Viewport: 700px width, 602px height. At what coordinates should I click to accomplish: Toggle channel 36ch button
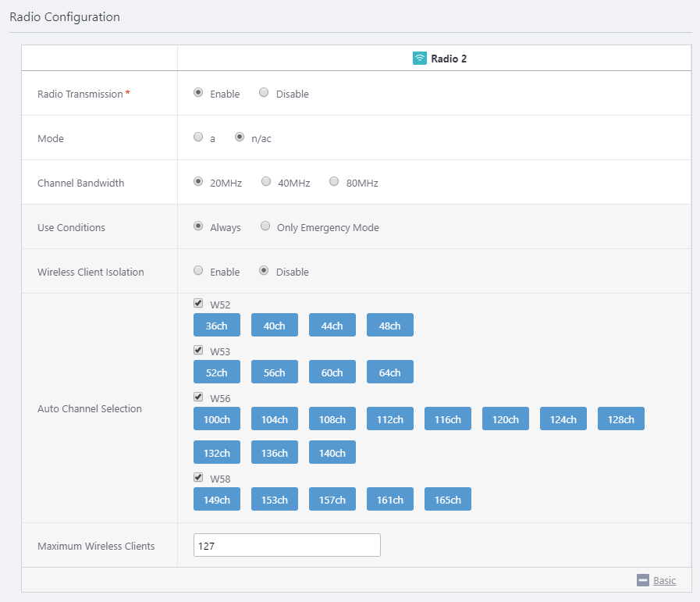click(x=216, y=325)
